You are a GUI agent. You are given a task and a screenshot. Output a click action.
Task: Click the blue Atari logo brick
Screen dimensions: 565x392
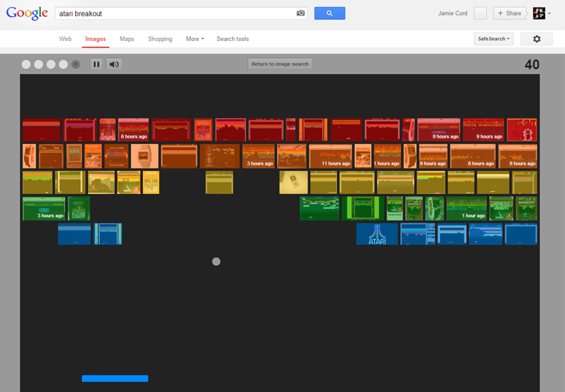point(376,234)
